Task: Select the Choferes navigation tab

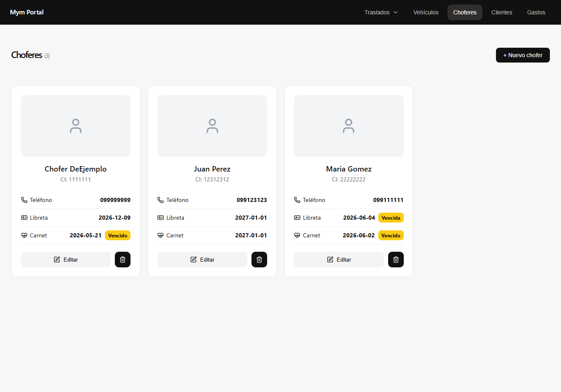Action: [x=465, y=12]
